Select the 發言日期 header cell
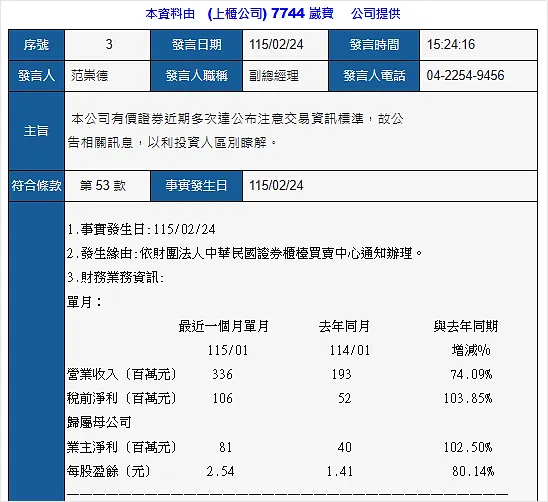The width and height of the screenshot is (548, 502). 196,45
